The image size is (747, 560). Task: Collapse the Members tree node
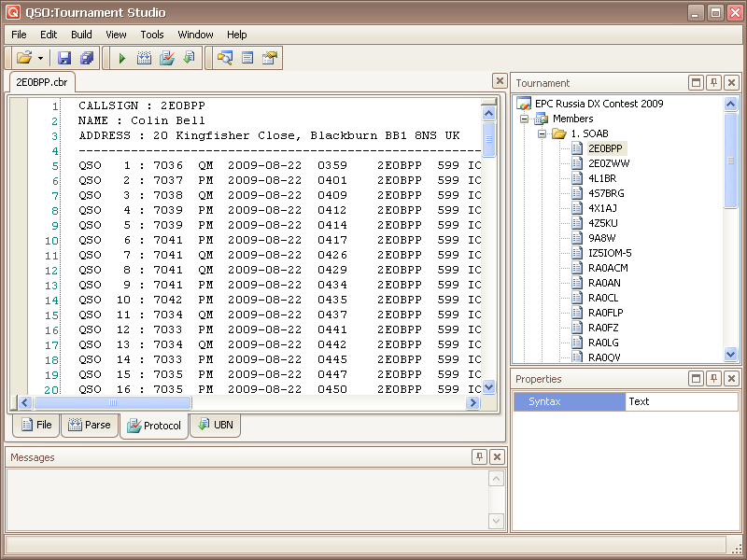pyautogui.click(x=525, y=119)
